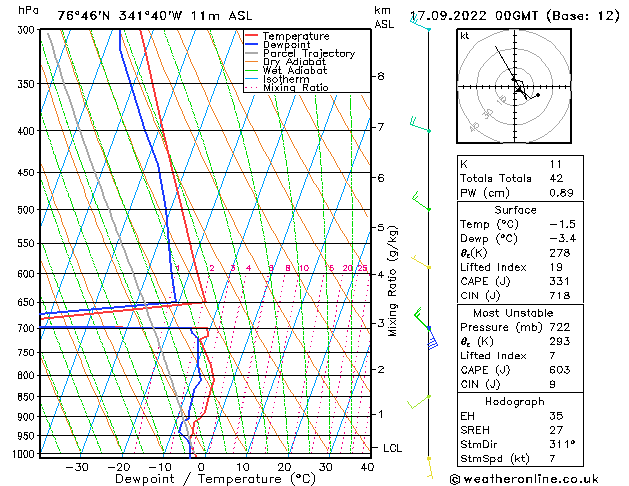Click the cyan wind barb at 300 hPa
The height and width of the screenshot is (486, 629).
click(420, 22)
